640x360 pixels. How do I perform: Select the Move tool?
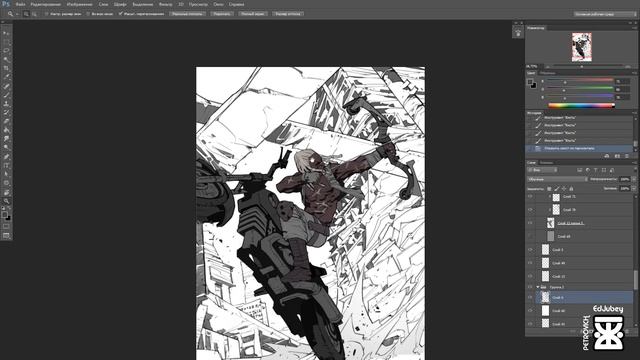6,33
